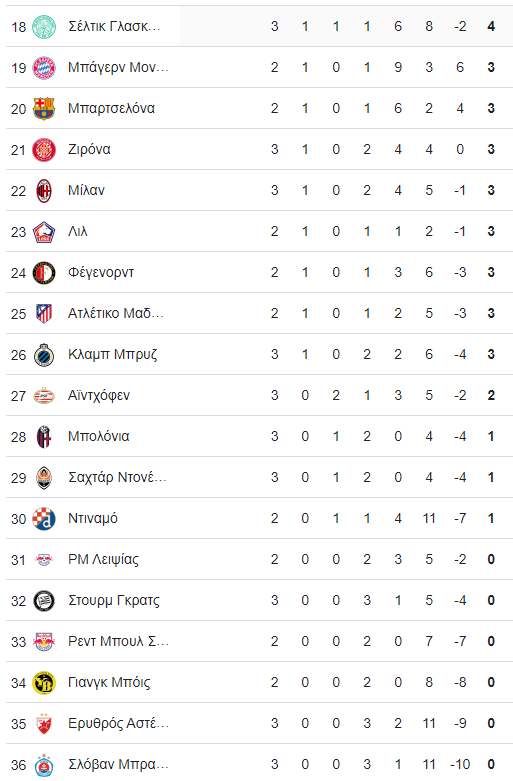This screenshot has width=513, height=781.
Task: Open the Μπαρτσελόνα team link
Action: tap(112, 108)
